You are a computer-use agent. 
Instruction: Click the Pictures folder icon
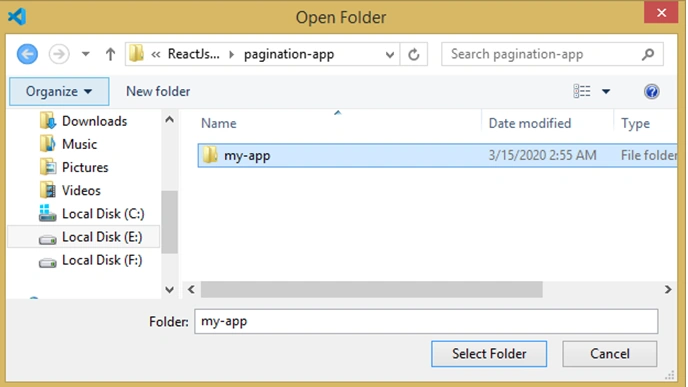click(48, 167)
